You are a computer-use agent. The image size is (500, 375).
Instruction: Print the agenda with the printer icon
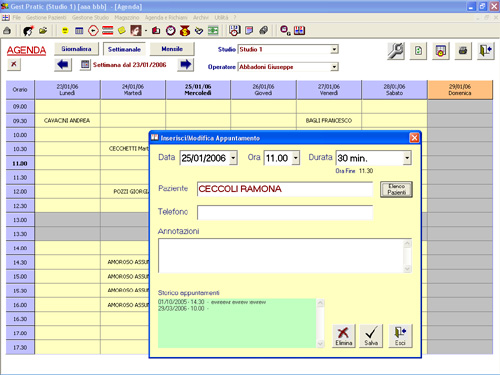coord(463,51)
